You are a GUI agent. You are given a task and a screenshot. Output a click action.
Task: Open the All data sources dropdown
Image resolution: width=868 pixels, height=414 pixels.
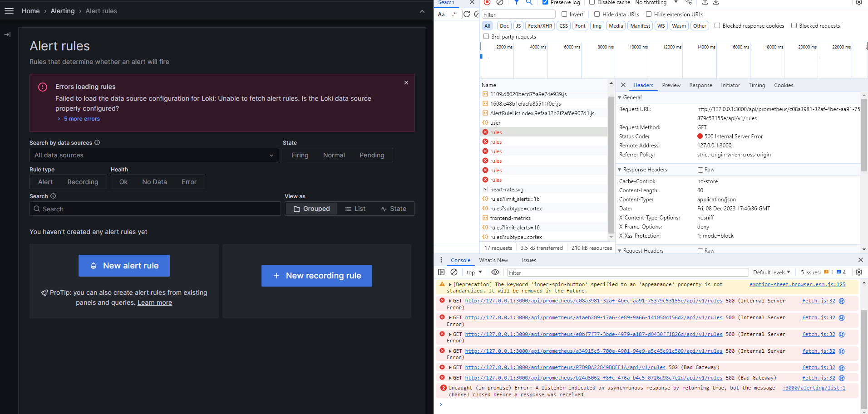click(154, 155)
